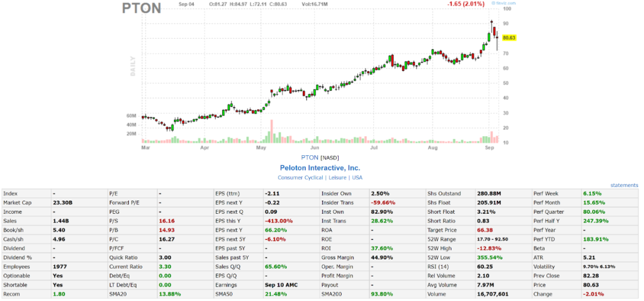Click the Market Cap value 23.30B

point(61,202)
